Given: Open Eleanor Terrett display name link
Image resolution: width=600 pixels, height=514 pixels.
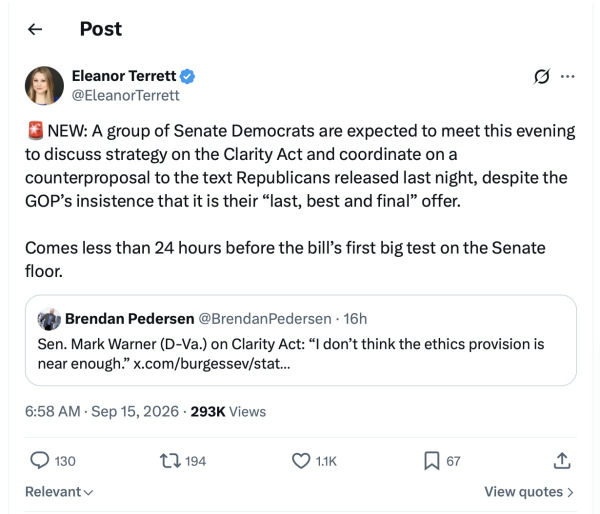Looking at the screenshot, I should pyautogui.click(x=124, y=76).
